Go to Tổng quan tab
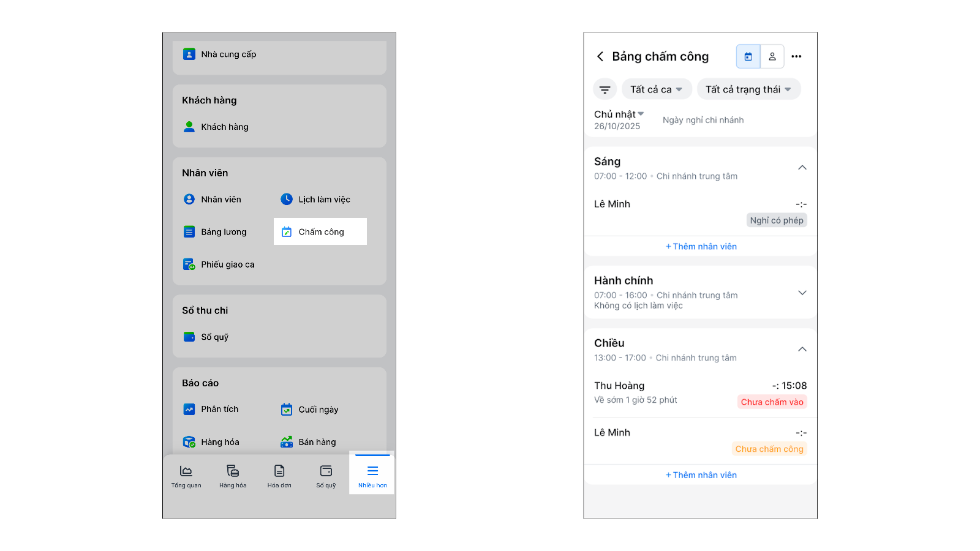This screenshot has width=980, height=551. 186,476
